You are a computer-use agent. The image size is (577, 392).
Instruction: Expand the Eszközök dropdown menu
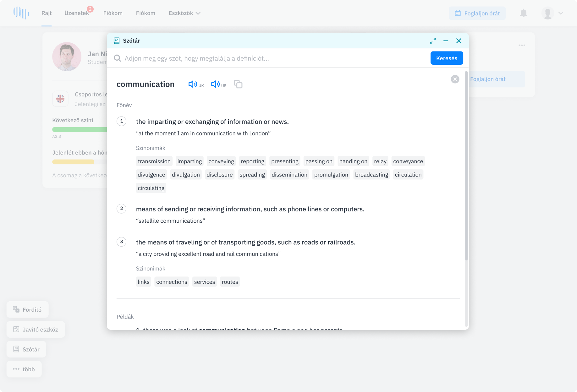pyautogui.click(x=184, y=13)
